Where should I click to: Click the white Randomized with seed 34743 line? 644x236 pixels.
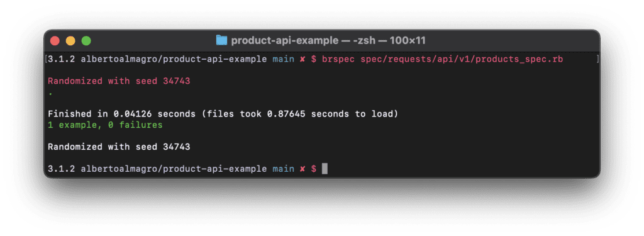click(x=119, y=147)
